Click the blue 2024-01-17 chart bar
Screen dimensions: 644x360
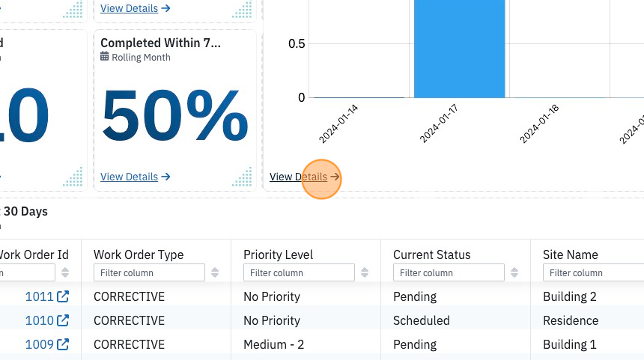point(459,49)
